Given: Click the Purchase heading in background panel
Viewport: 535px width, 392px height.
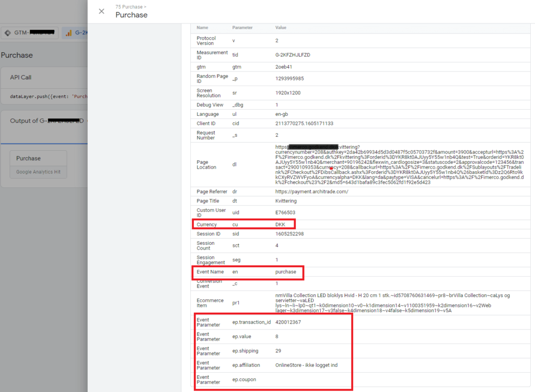Looking at the screenshot, I should (17, 55).
